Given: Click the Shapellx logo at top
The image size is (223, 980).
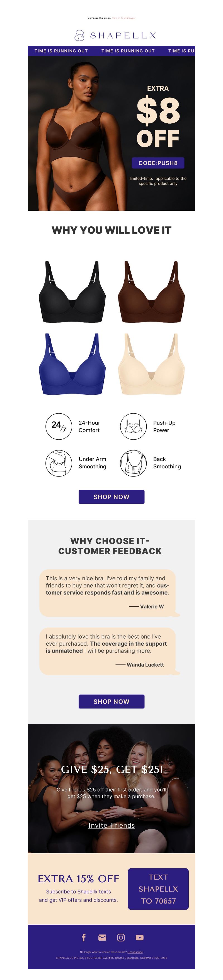Looking at the screenshot, I should [x=115, y=35].
